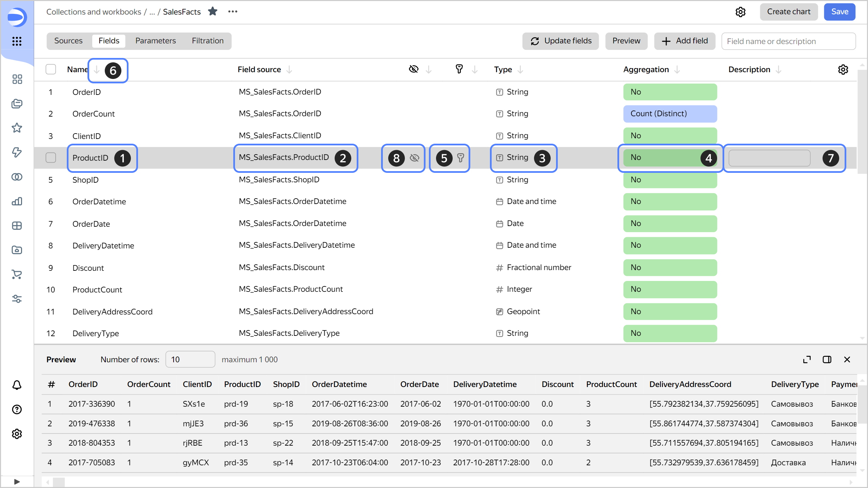868x488 pixels.
Task: Open the Parameters tab
Action: 156,41
